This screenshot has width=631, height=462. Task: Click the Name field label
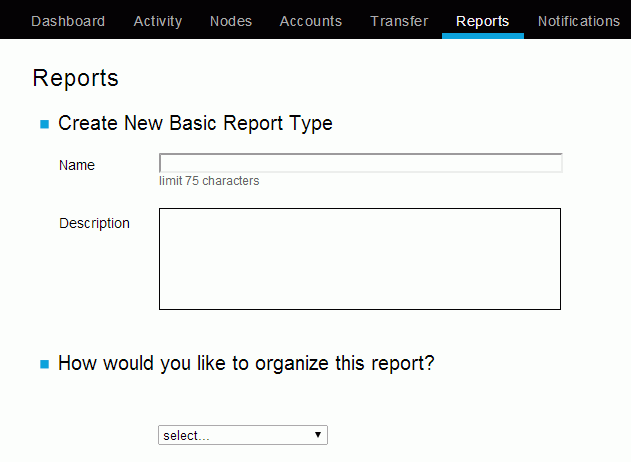coord(77,165)
